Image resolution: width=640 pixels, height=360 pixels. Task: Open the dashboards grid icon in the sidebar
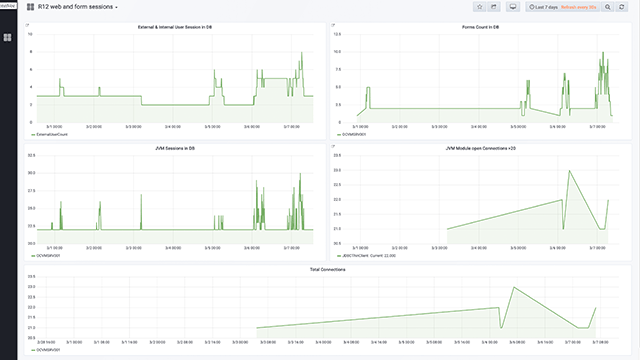click(x=7, y=38)
